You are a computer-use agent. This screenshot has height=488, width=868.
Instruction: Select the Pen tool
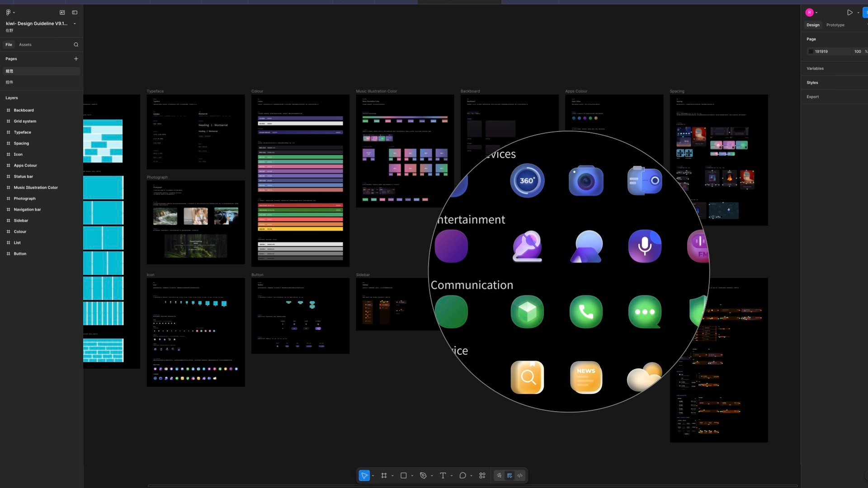point(423,475)
